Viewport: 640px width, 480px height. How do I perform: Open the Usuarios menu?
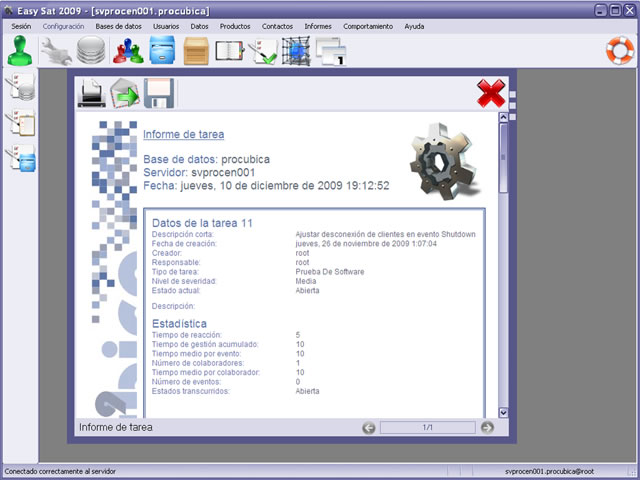tap(166, 26)
